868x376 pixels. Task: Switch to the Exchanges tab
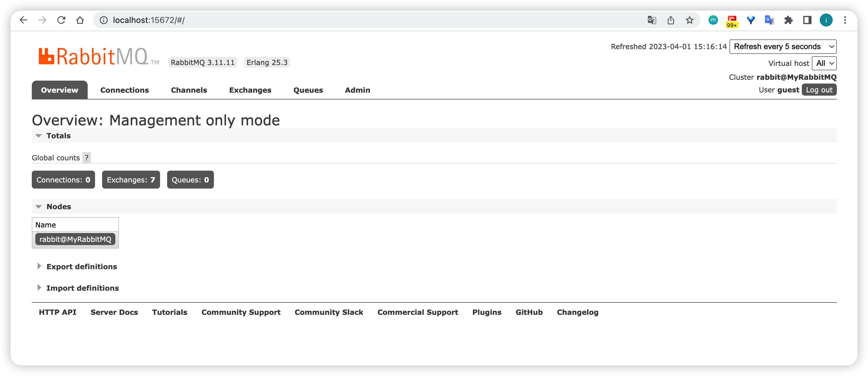click(x=250, y=90)
